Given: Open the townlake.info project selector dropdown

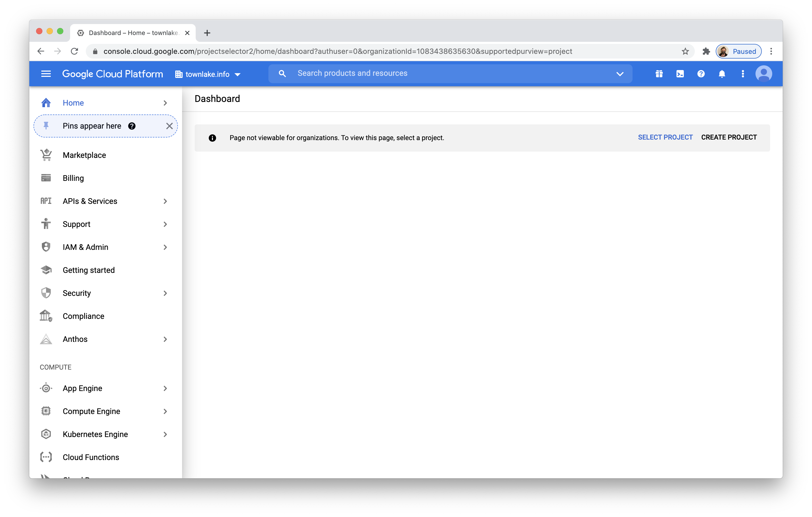Looking at the screenshot, I should [x=208, y=74].
